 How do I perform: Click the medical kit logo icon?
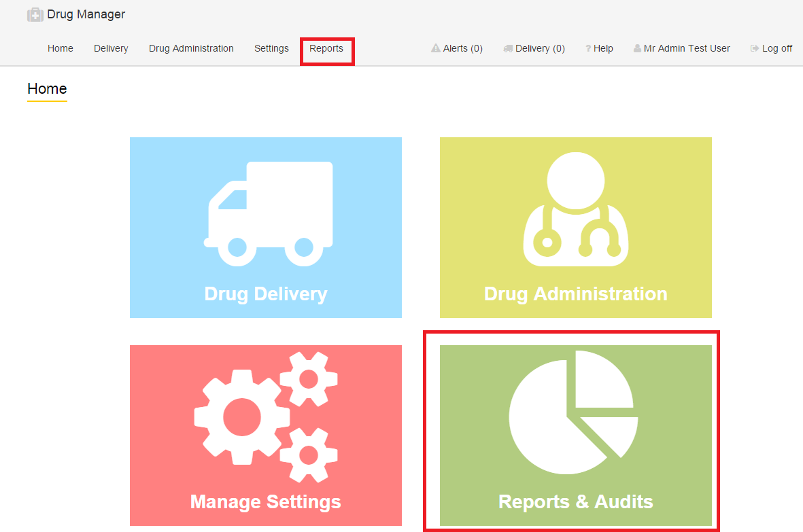click(x=35, y=15)
